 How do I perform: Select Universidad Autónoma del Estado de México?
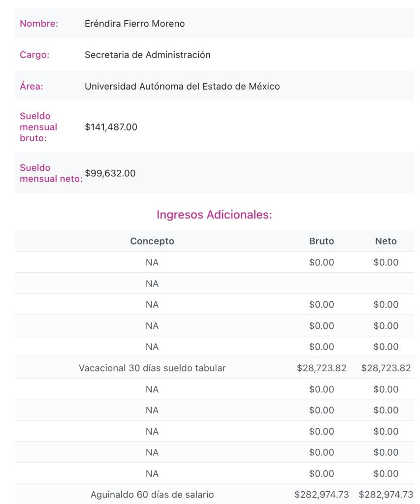click(182, 87)
